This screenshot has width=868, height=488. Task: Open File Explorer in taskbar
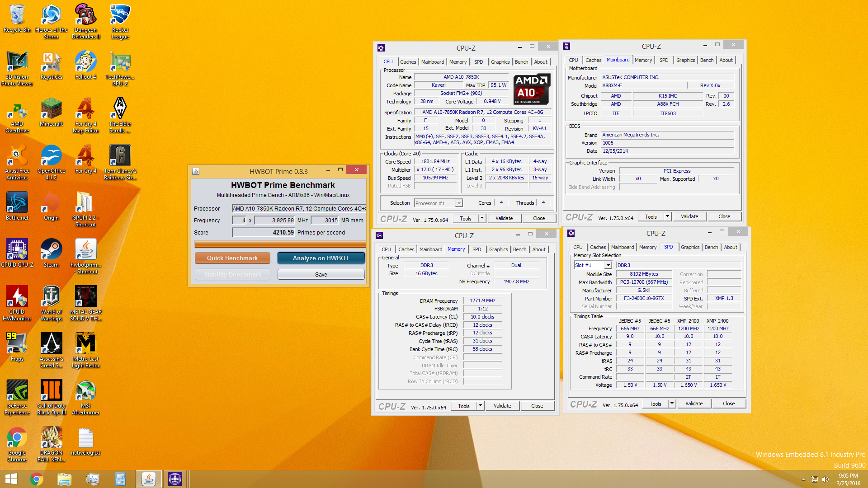(x=64, y=479)
